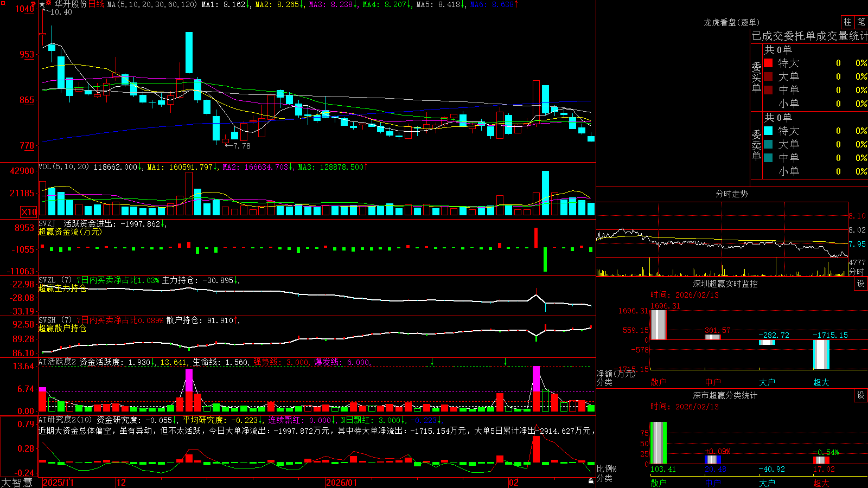The width and height of the screenshot is (868, 488).
Task: Click the 已成交委托单成交量统计 header
Action: pyautogui.click(x=809, y=36)
